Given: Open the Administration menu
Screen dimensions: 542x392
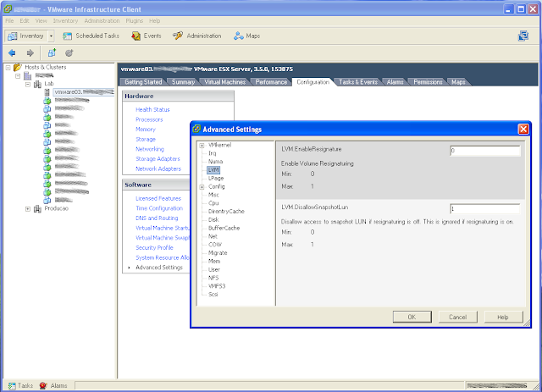Looking at the screenshot, I should [102, 20].
